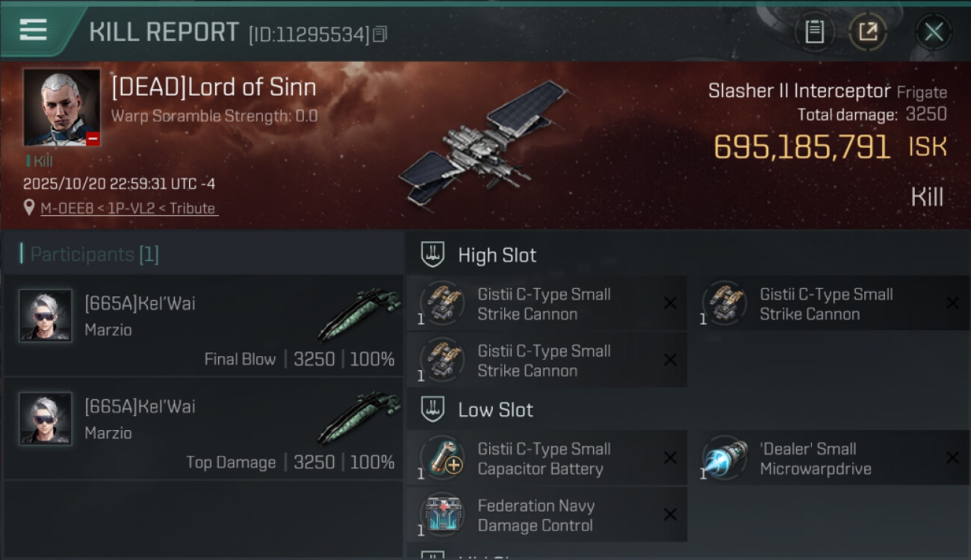Copy the kill report ID icon
The height and width of the screenshot is (560, 971).
click(380, 34)
